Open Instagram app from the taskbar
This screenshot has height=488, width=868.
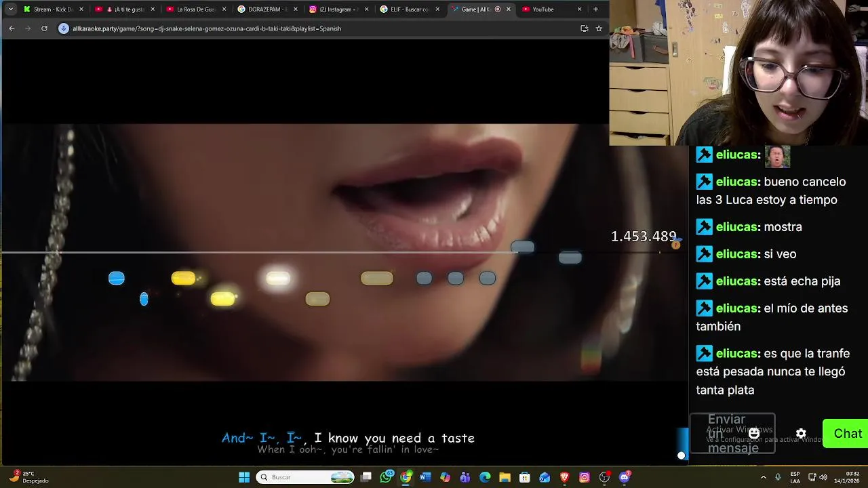click(x=585, y=477)
